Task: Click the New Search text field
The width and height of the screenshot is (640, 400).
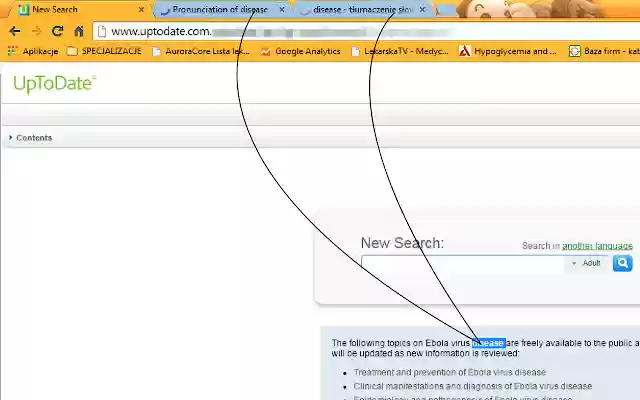Action: 463,264
